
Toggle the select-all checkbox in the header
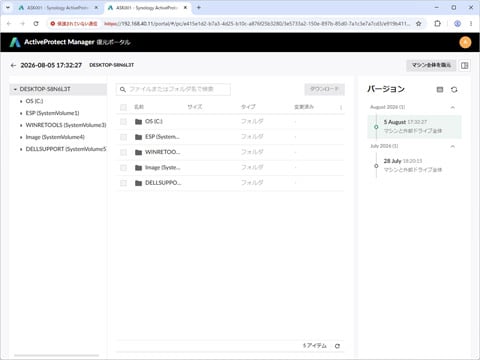[123, 107]
